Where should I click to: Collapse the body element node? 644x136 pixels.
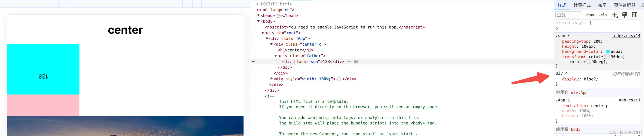click(x=259, y=21)
